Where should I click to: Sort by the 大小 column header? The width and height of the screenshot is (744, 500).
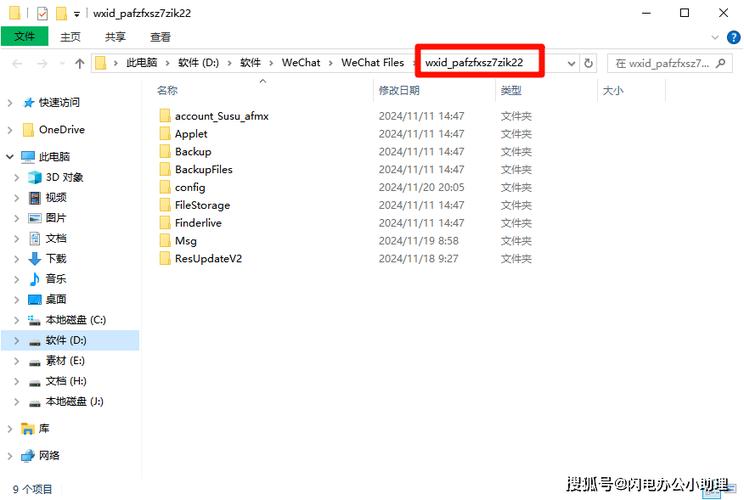click(613, 90)
